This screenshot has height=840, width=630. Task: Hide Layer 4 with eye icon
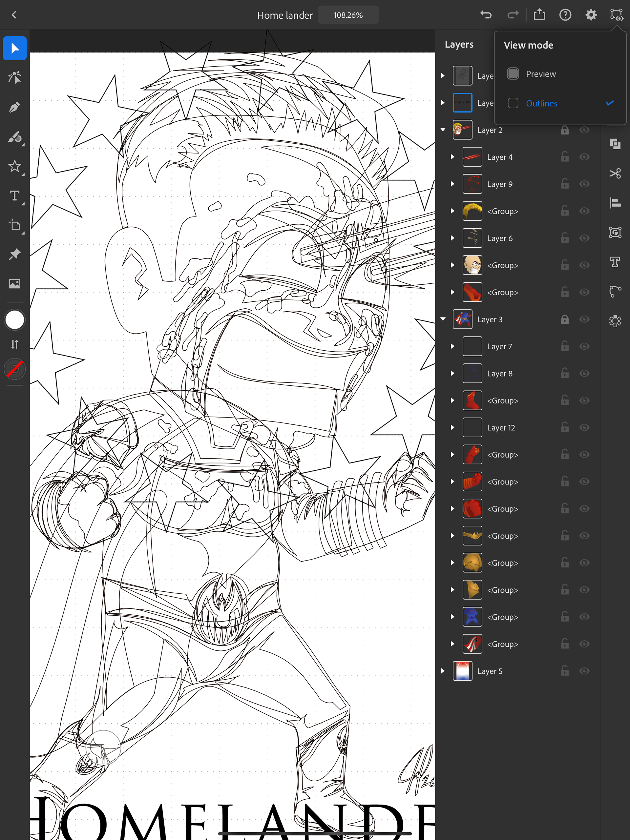(x=584, y=157)
